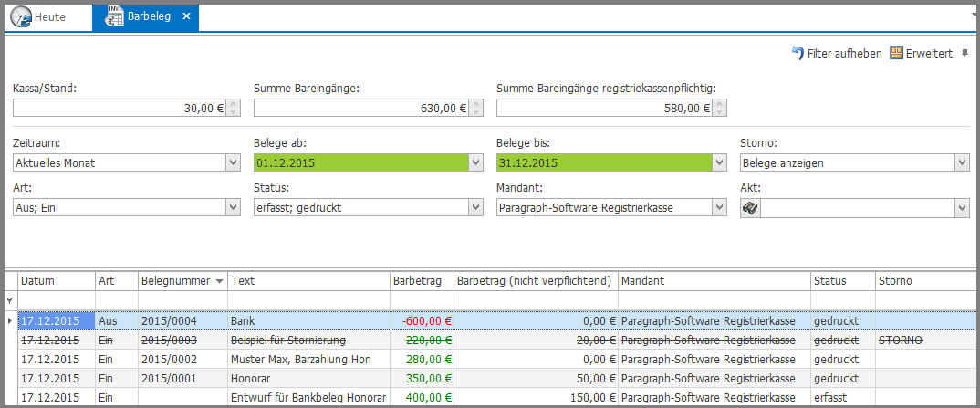Image resolution: width=980 pixels, height=408 pixels.
Task: Sort by Mandant column header
Action: pos(714,281)
